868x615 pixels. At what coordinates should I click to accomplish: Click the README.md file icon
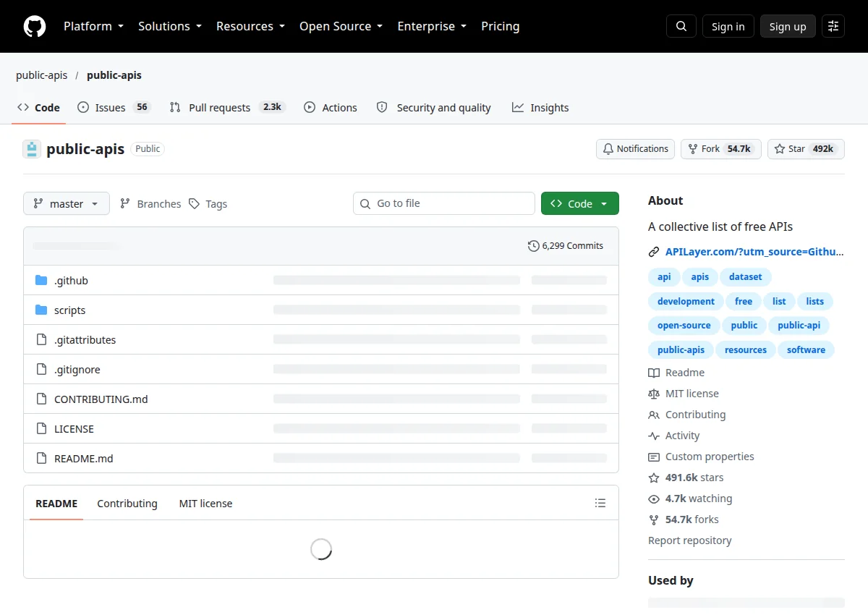coord(41,458)
